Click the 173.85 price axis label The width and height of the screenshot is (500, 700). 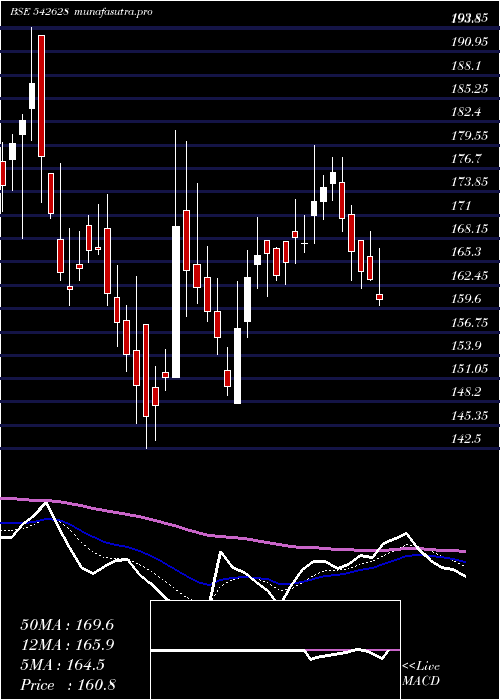pyautogui.click(x=471, y=182)
